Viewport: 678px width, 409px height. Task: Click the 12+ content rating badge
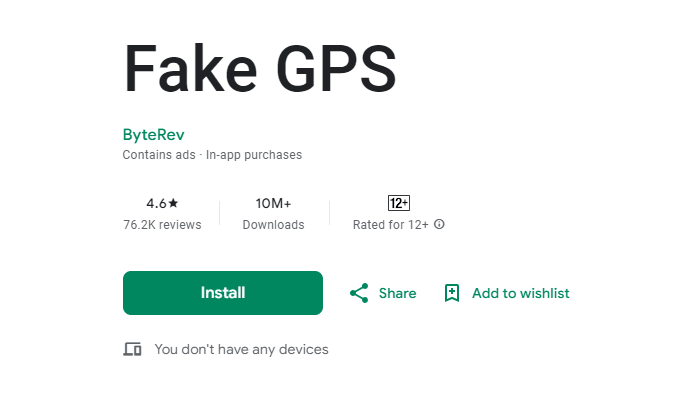point(398,203)
